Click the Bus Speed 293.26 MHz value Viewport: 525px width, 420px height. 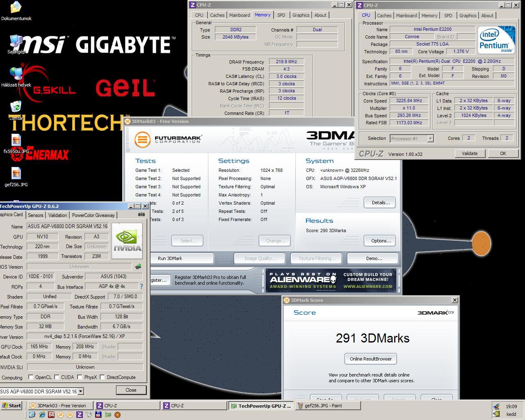pos(409,115)
